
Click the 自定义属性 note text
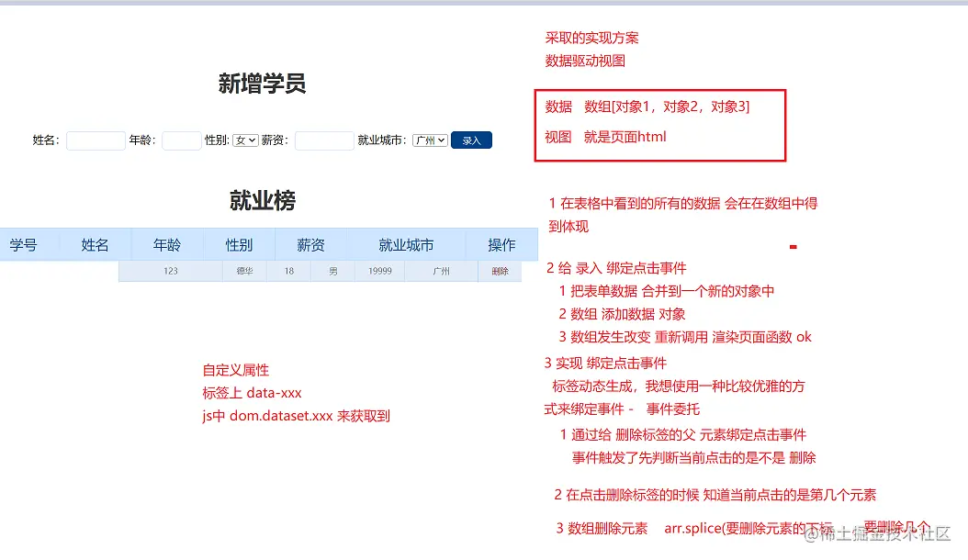point(236,371)
